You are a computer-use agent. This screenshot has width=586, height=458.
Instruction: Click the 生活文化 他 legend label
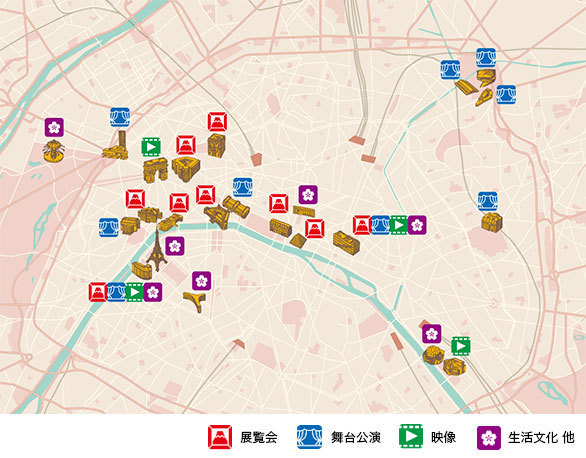click(x=541, y=437)
